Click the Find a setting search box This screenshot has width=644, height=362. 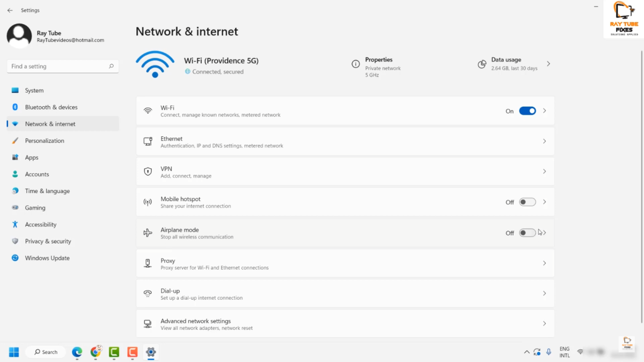(x=59, y=67)
